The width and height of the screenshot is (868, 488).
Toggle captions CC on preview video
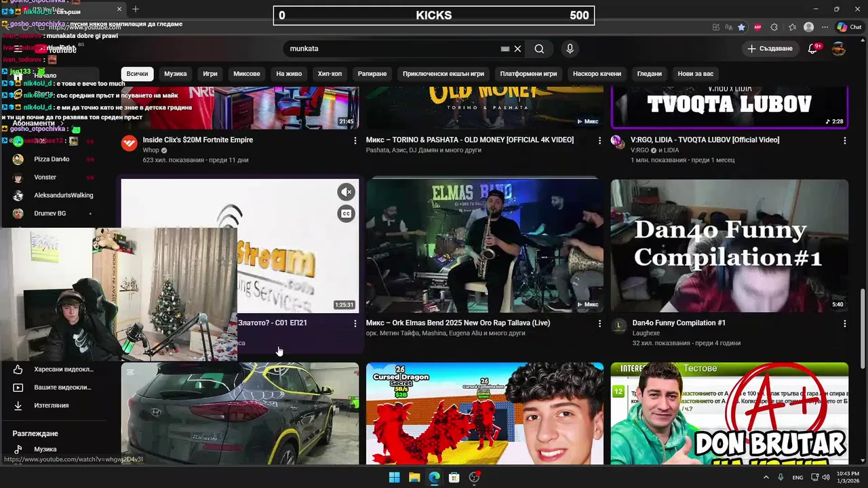[346, 213]
